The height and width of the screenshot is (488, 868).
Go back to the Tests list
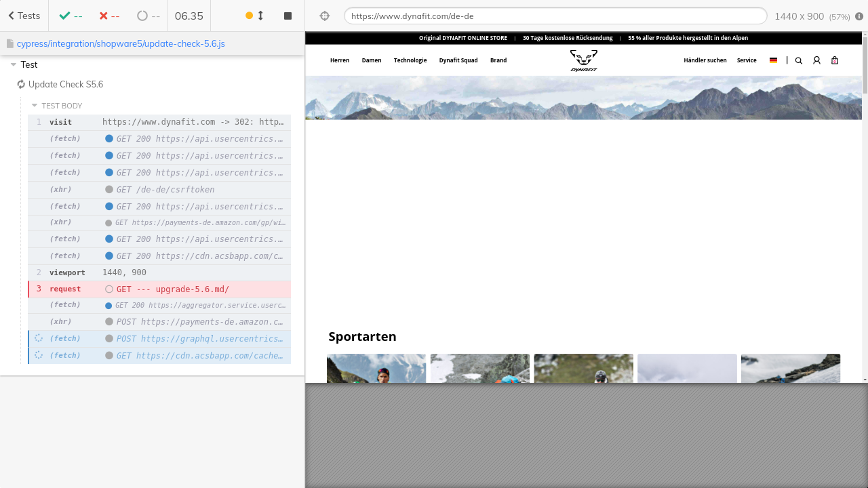(24, 16)
